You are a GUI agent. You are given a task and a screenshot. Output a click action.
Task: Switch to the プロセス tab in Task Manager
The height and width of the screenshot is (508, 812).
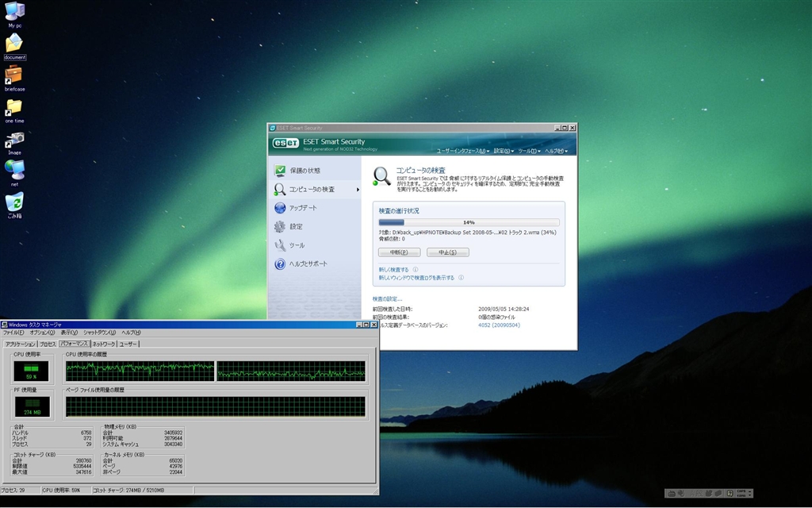48,344
